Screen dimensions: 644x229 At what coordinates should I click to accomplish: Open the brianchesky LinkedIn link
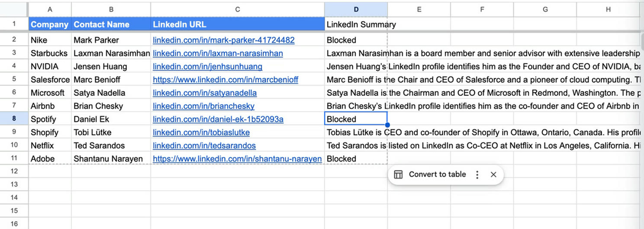(x=203, y=106)
